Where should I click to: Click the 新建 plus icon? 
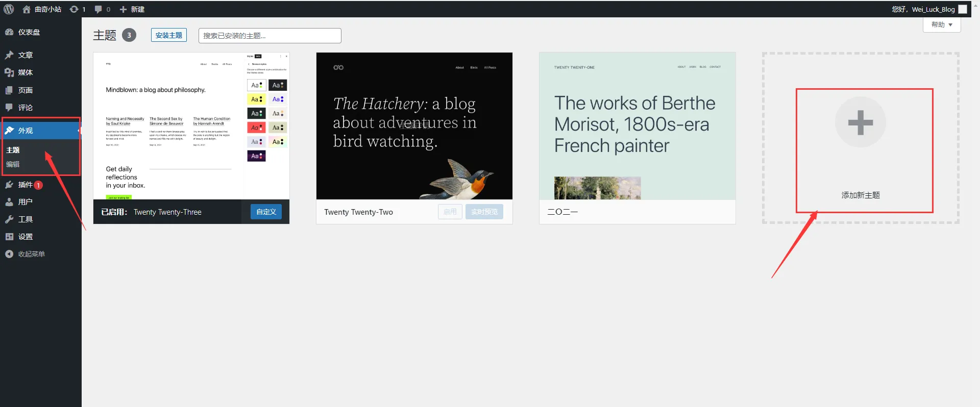[123, 9]
